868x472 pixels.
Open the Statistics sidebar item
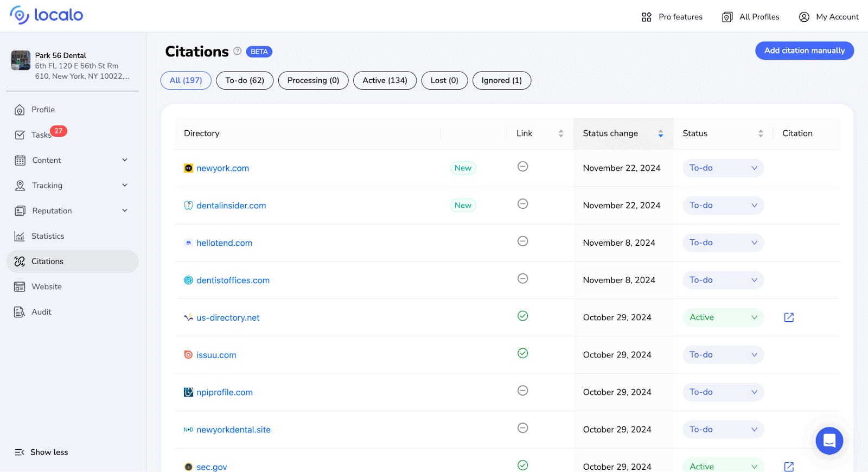[x=48, y=236]
